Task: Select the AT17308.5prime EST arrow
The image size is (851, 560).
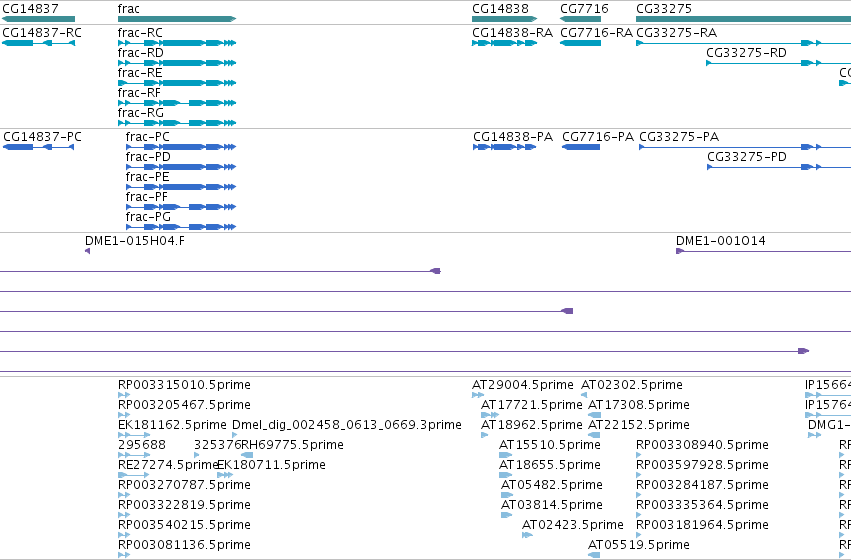Action: [x=594, y=416]
